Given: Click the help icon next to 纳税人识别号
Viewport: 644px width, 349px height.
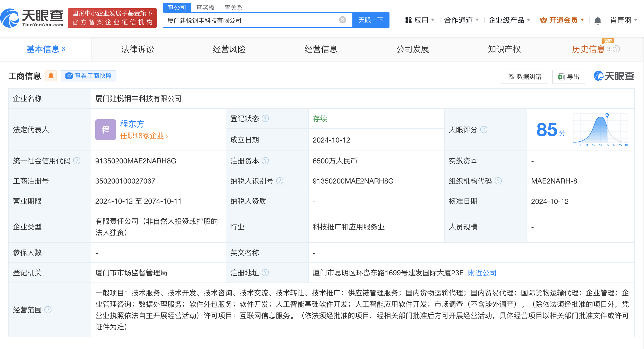Looking at the screenshot, I should (x=280, y=181).
